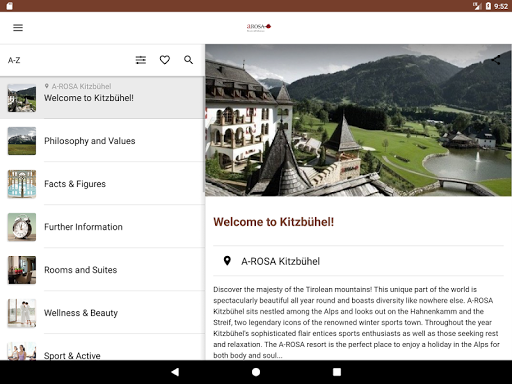Tap the Sport & Active thumbnail

[x=22, y=351]
